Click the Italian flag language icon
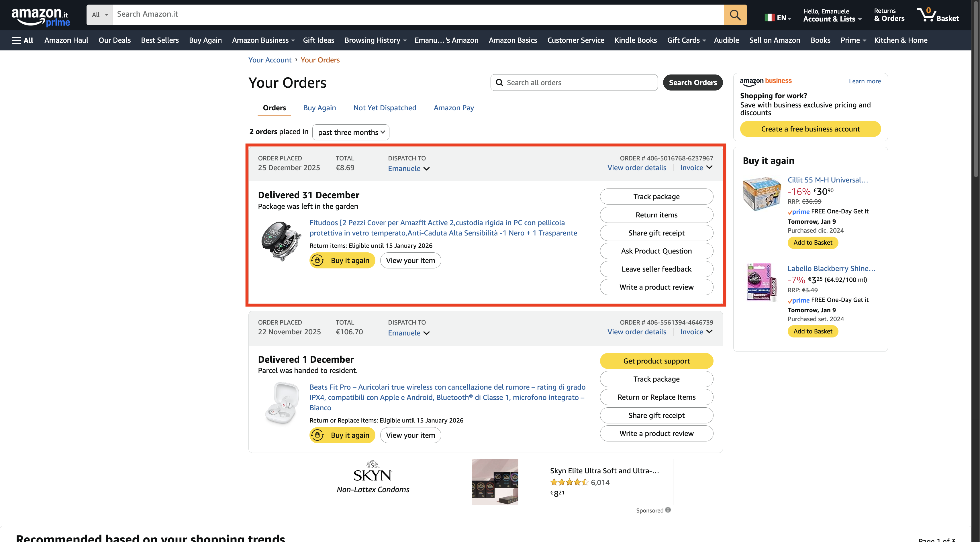Screen dimensions: 980x542 [770, 17]
